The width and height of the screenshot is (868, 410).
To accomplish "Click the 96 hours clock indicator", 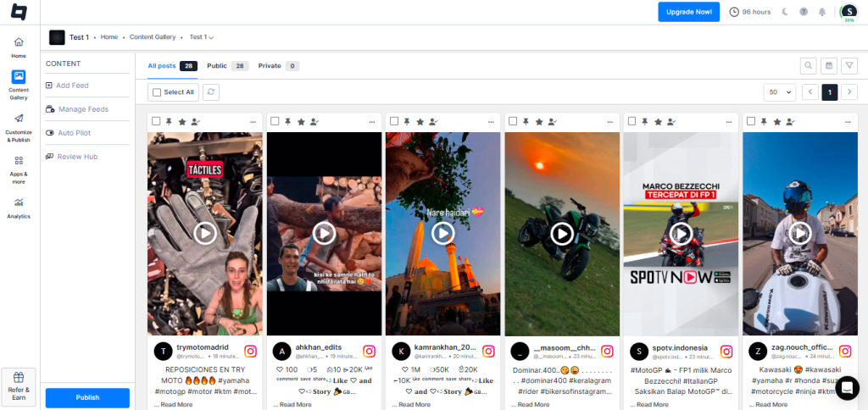I will click(750, 12).
